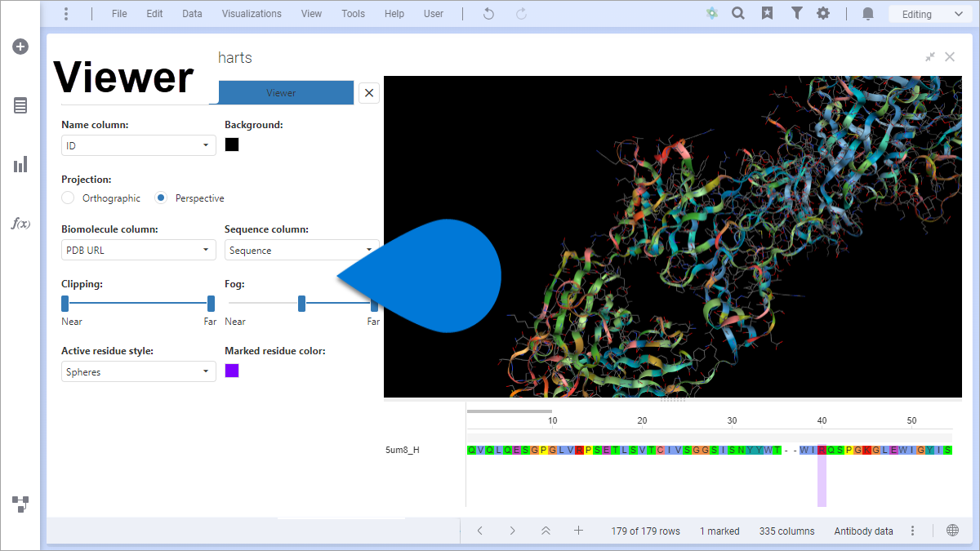Image resolution: width=980 pixels, height=551 pixels.
Task: Click the undo arrow in the toolbar
Action: tap(488, 13)
